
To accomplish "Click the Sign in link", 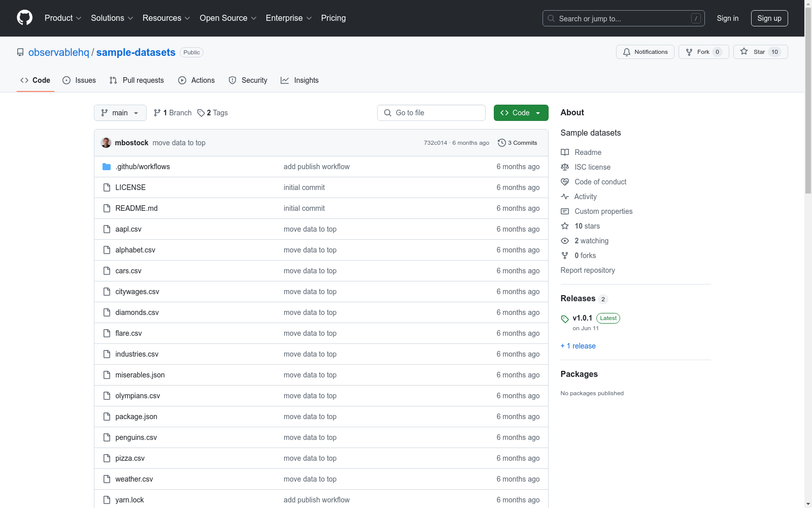I will [728, 18].
